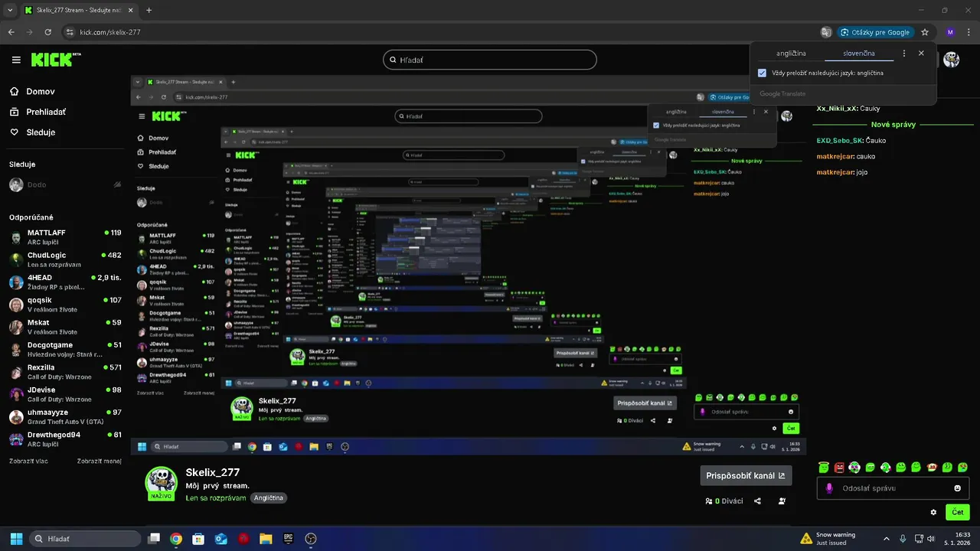Image resolution: width=980 pixels, height=551 pixels.
Task: Toggle visibility of followed channel Dodo
Action: pos(117,184)
